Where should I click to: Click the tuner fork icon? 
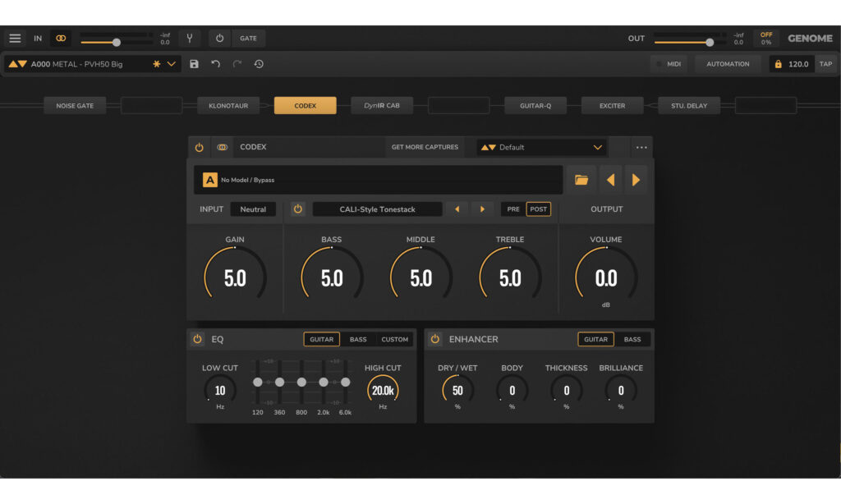point(189,39)
